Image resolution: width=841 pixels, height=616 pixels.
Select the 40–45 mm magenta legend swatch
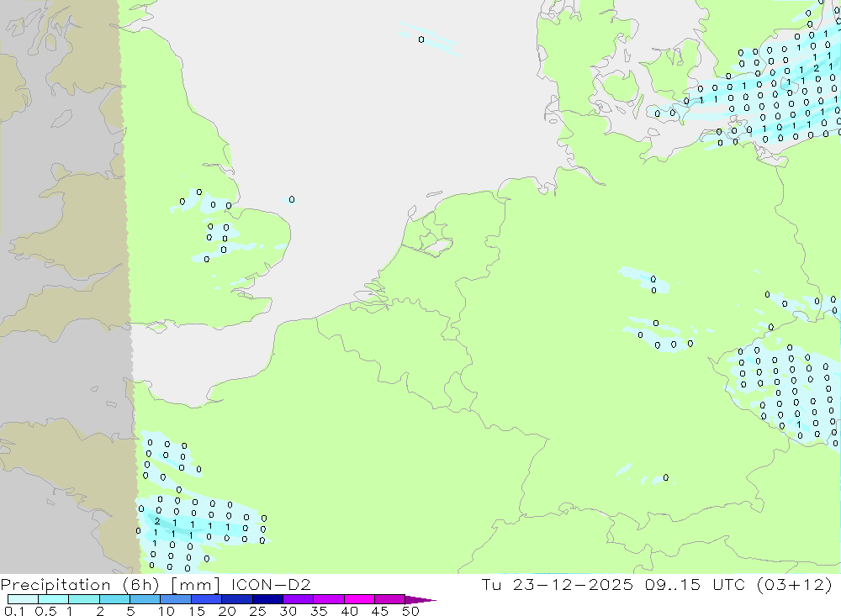[x=358, y=600]
